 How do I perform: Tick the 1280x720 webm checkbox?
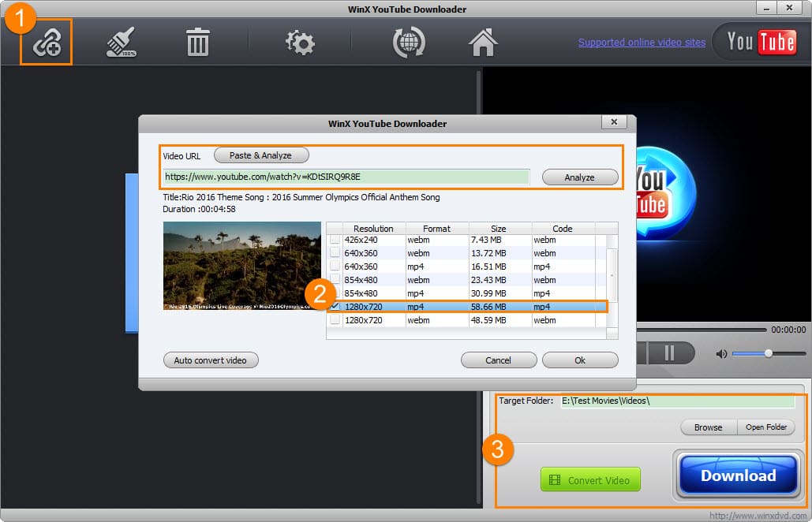point(335,320)
